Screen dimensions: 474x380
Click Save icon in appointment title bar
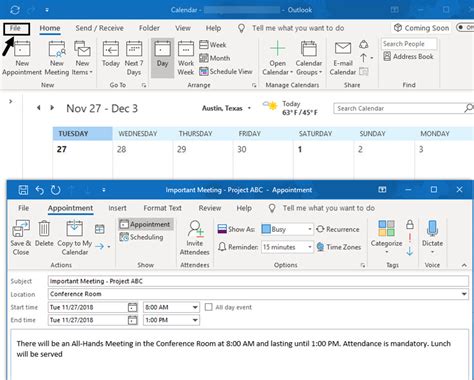pyautogui.click(x=23, y=190)
